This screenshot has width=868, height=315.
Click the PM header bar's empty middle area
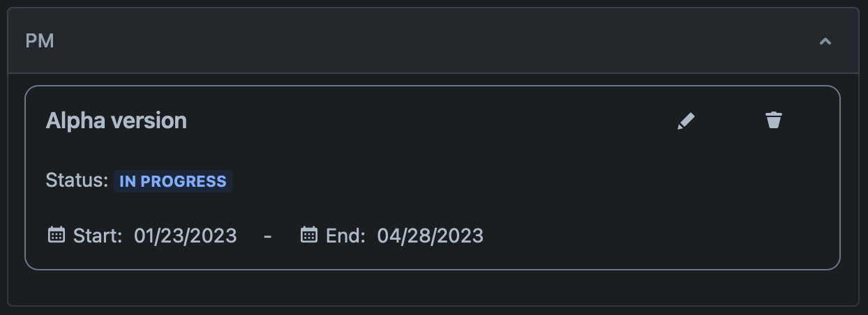(433, 41)
